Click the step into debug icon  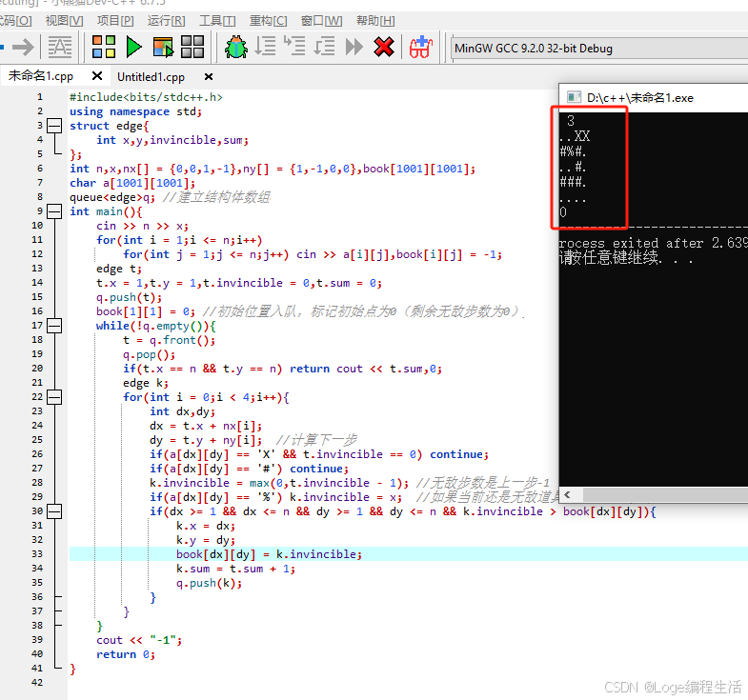pos(294,46)
